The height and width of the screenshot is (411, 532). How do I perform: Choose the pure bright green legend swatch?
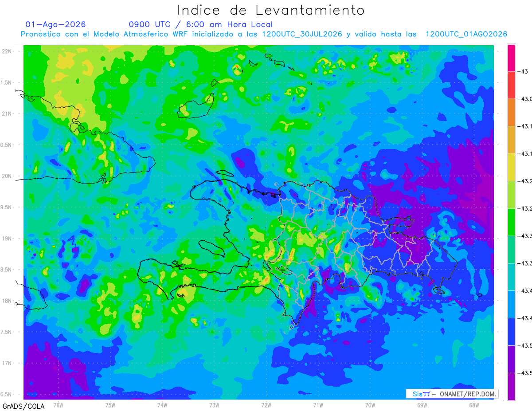511,222
